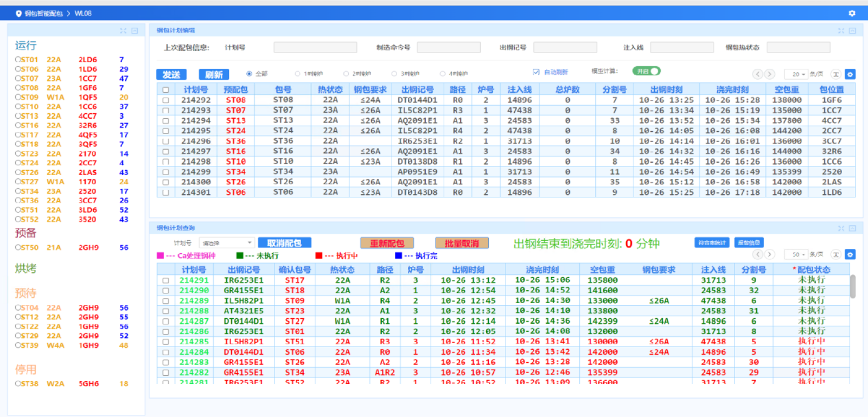Viewport: 868px width, 417px height.
Task: Click the 重新配包 button
Action: [x=387, y=243]
